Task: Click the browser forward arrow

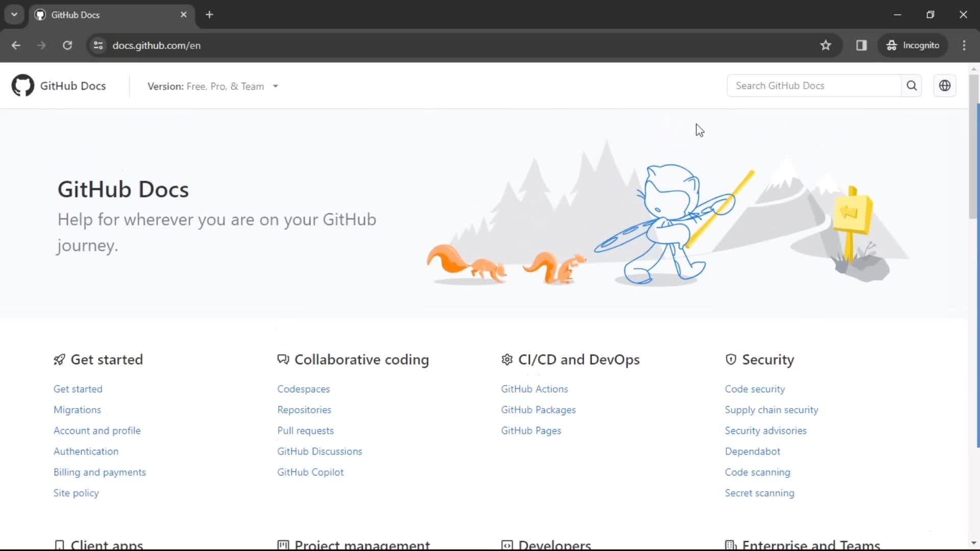Action: [x=41, y=45]
